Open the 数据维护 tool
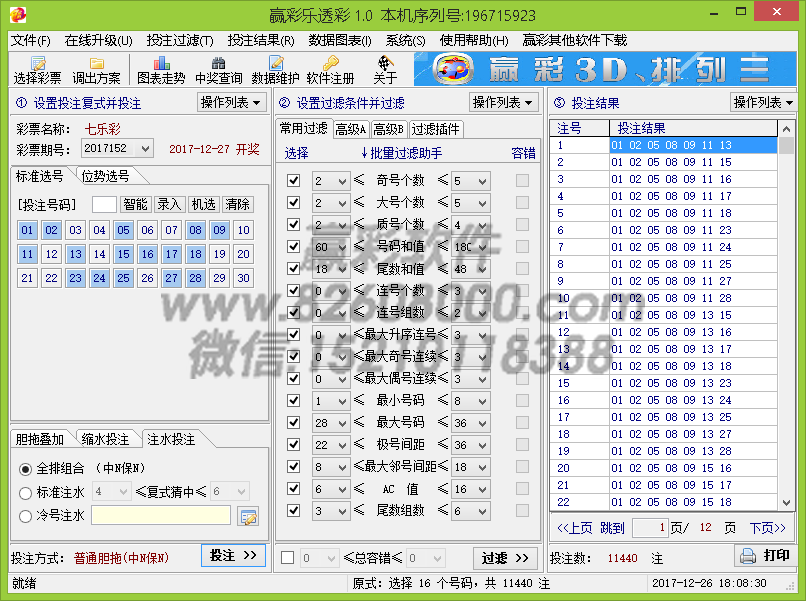 click(276, 70)
